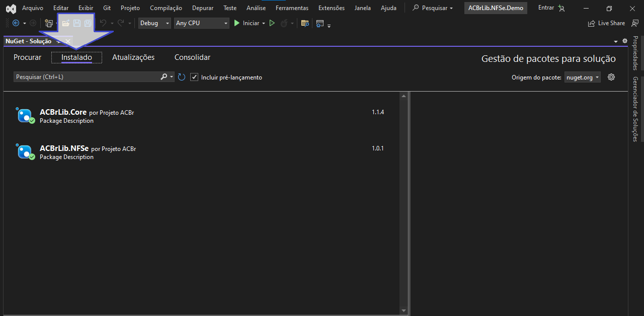The image size is (644, 316).
Task: Click the package list scrollbar down arrow
Action: point(404,311)
